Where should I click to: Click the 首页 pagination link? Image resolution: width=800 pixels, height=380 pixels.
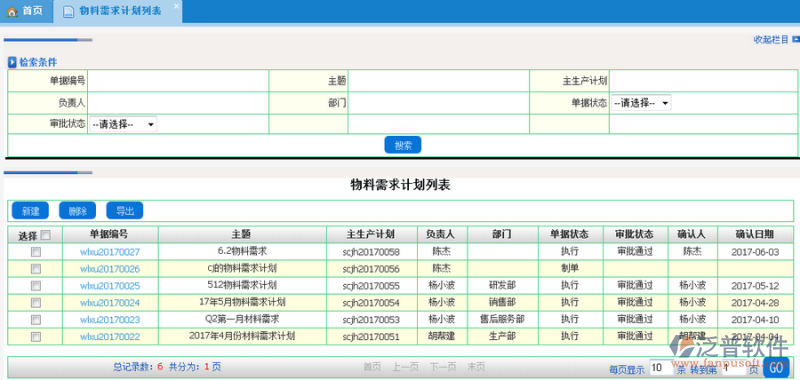[x=372, y=367]
